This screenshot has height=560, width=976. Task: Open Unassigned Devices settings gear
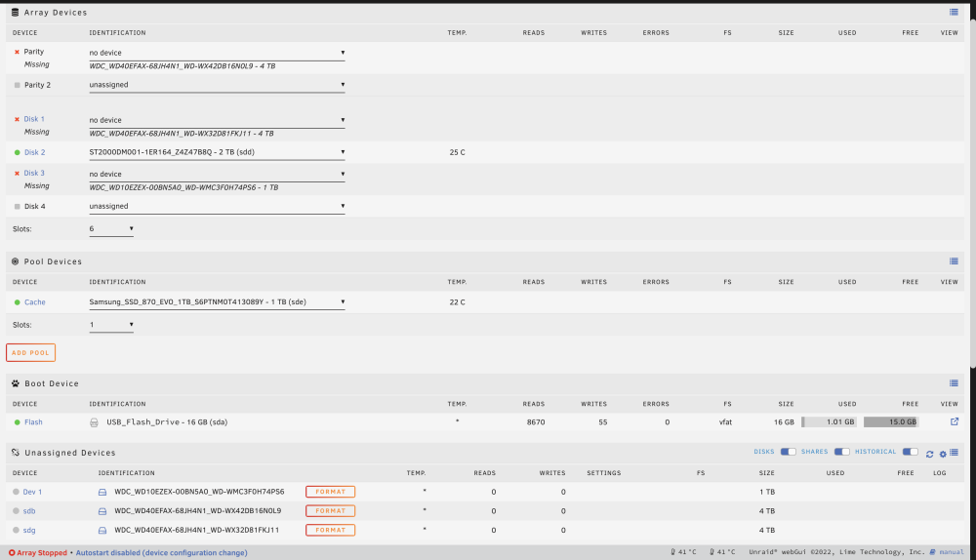click(x=943, y=455)
